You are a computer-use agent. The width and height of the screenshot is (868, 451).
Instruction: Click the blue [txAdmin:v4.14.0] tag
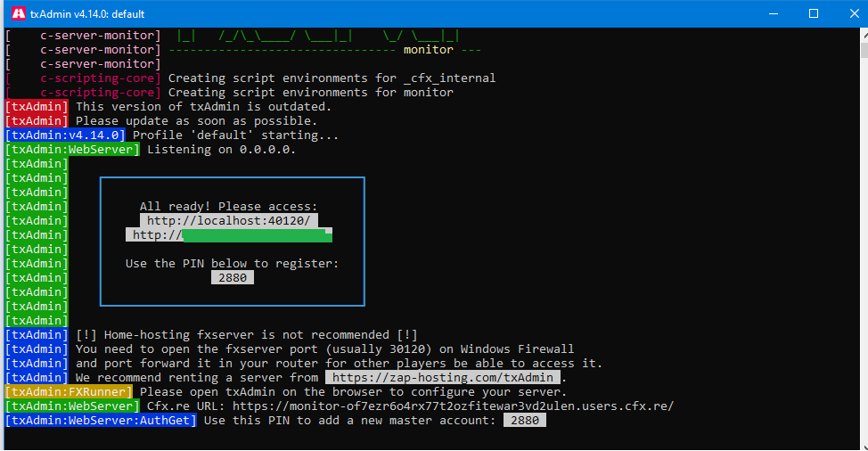(65, 135)
